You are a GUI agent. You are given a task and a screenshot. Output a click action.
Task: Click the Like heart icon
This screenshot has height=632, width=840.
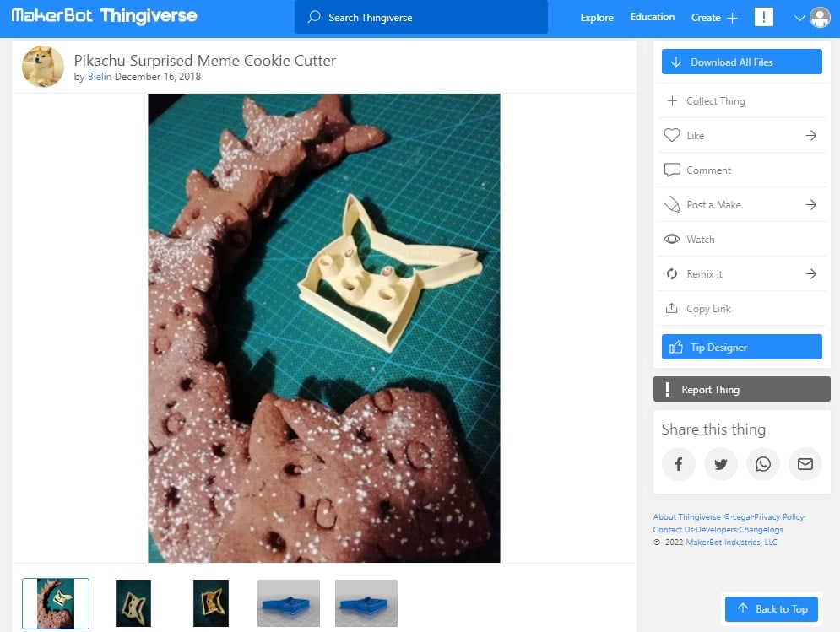click(672, 135)
